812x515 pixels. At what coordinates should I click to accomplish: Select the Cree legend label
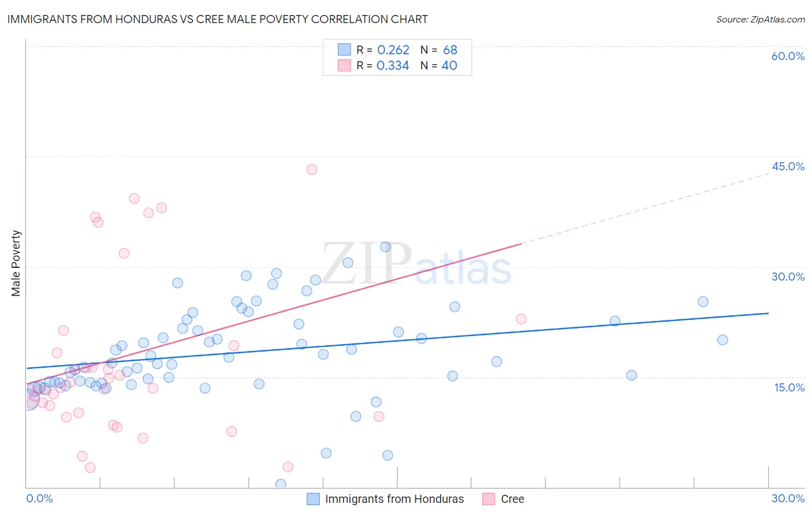[512, 499]
